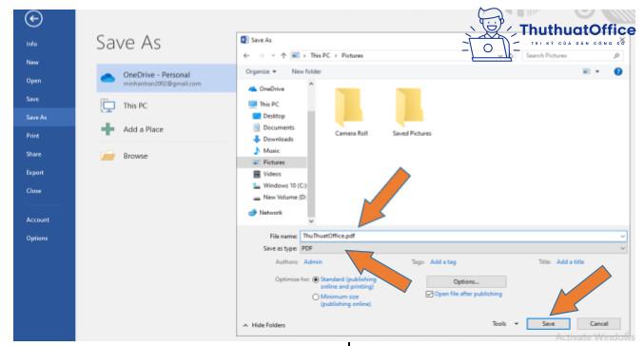This screenshot has width=644, height=346.
Task: Click the Save button
Action: 548,324
